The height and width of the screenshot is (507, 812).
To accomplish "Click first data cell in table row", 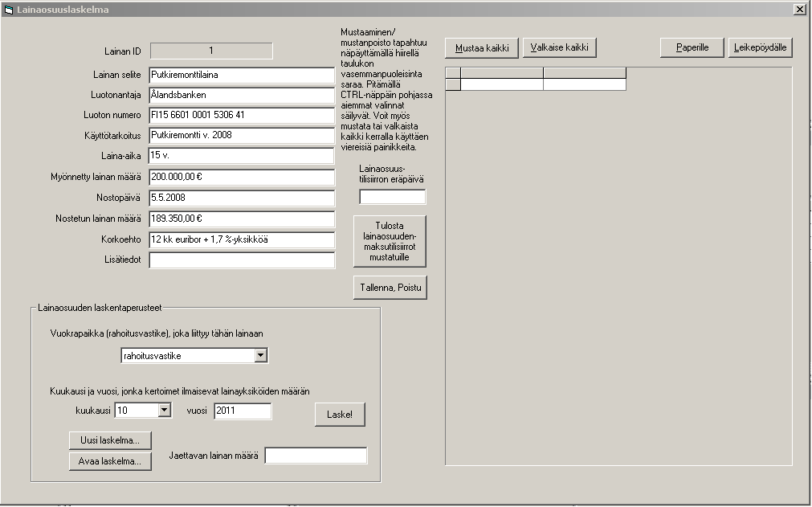I will 502,84.
